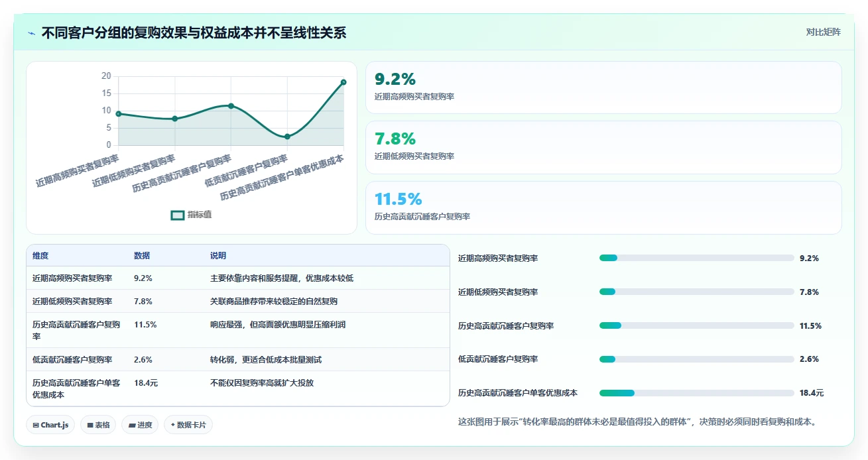Toggle the 指标值 legend swatch
Image resolution: width=868 pixels, height=460 pixels.
click(177, 215)
